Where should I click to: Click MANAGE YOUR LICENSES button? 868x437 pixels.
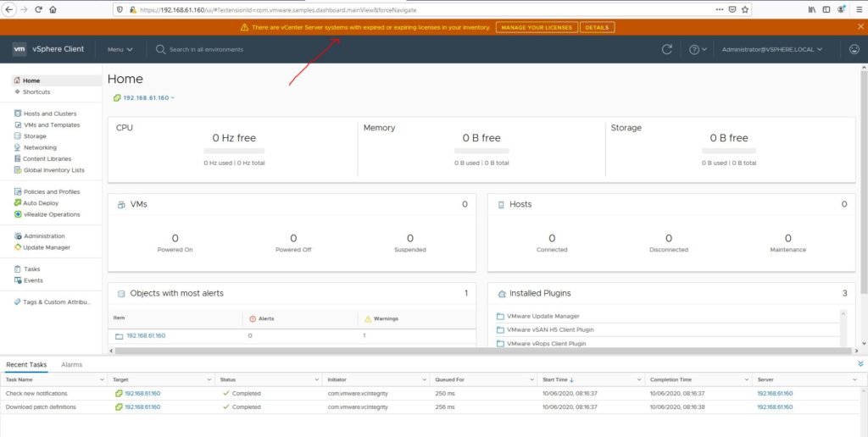coord(537,27)
